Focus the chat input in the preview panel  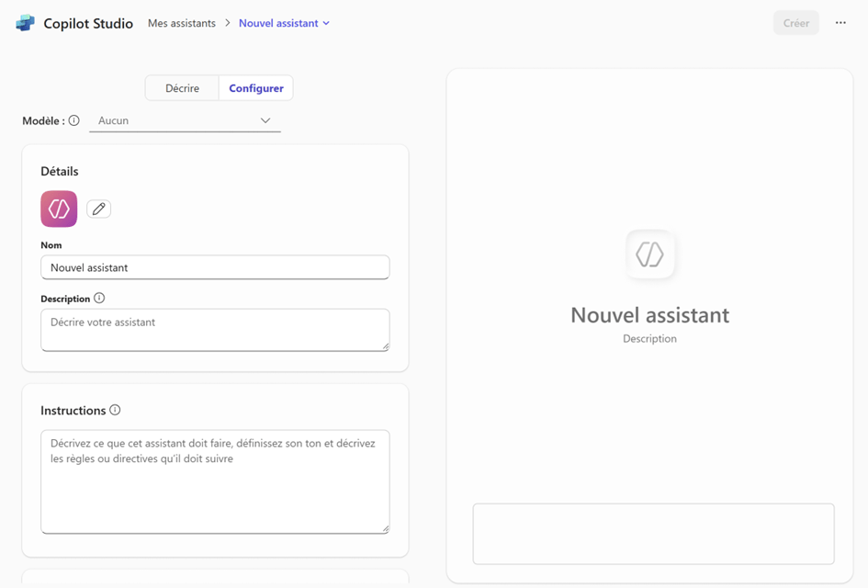[653, 533]
